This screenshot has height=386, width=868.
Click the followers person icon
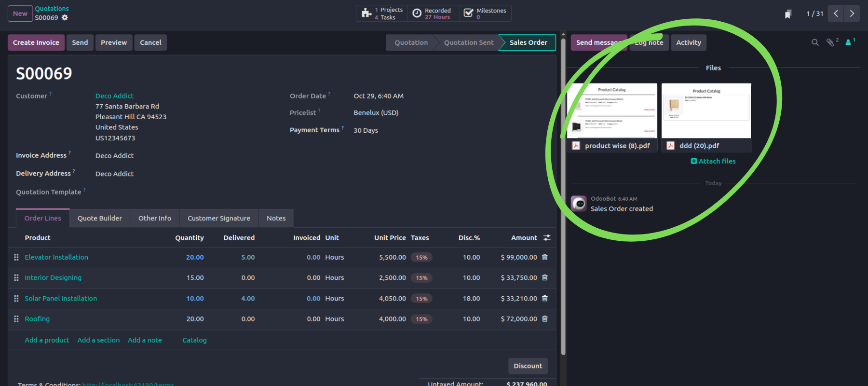pyautogui.click(x=848, y=42)
